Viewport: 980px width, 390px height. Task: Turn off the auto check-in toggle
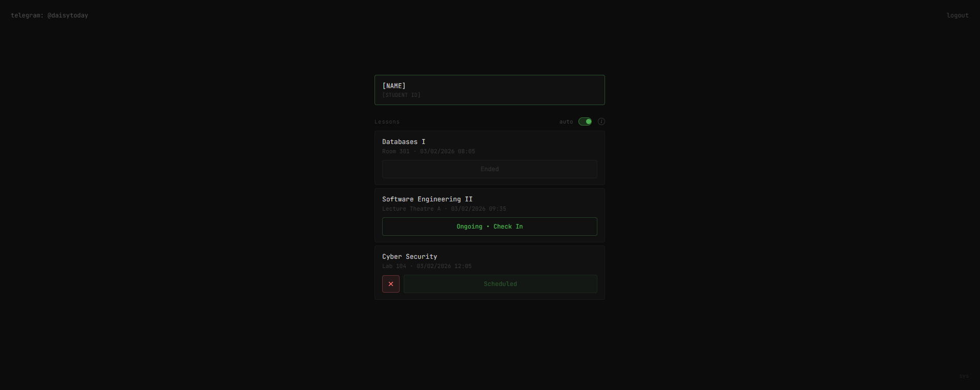coord(585,121)
